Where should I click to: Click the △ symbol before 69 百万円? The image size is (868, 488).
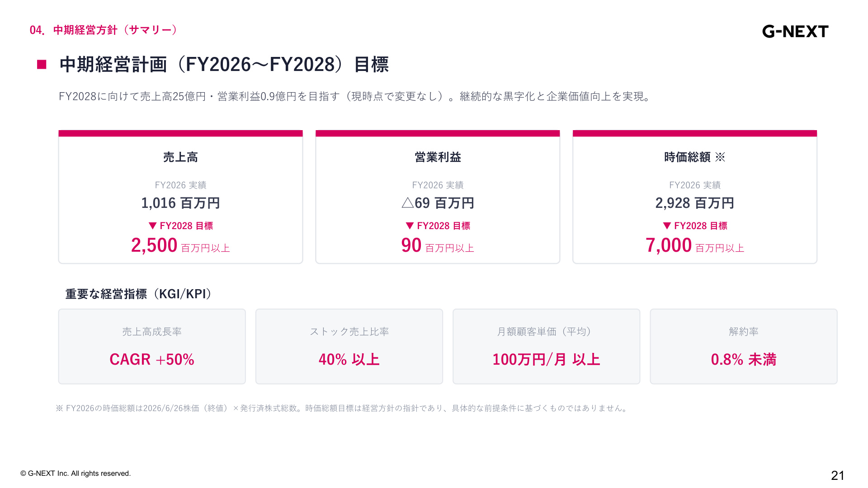(x=408, y=203)
